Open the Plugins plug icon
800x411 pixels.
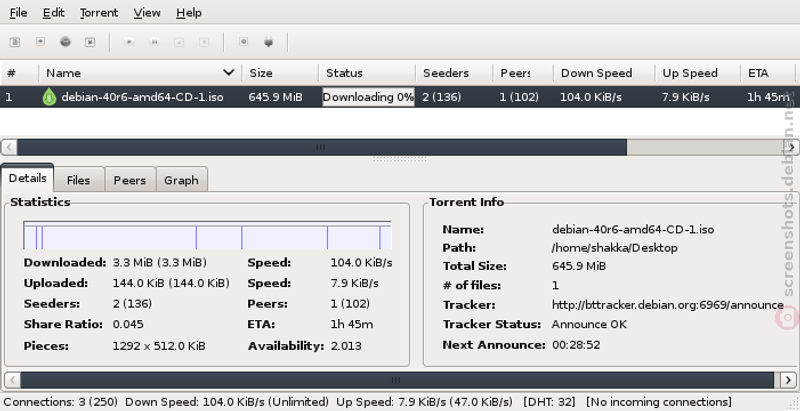tap(269, 42)
